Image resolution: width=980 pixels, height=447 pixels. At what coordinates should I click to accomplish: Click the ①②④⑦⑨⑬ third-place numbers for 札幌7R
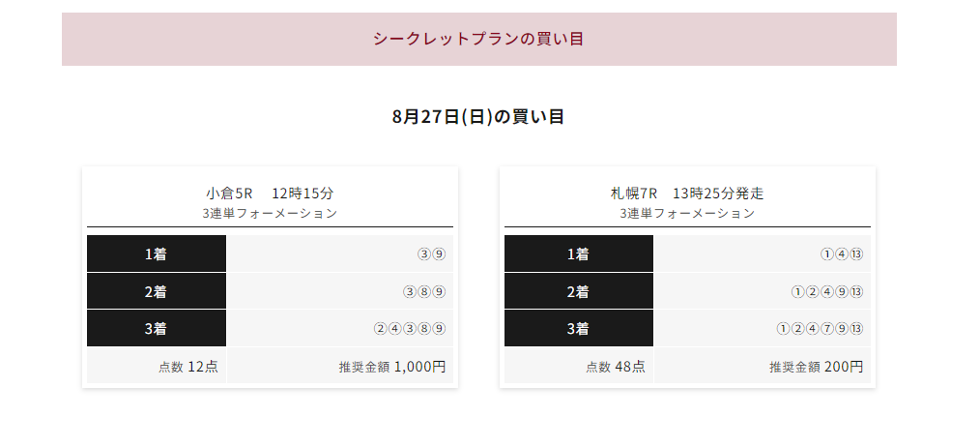(x=820, y=329)
